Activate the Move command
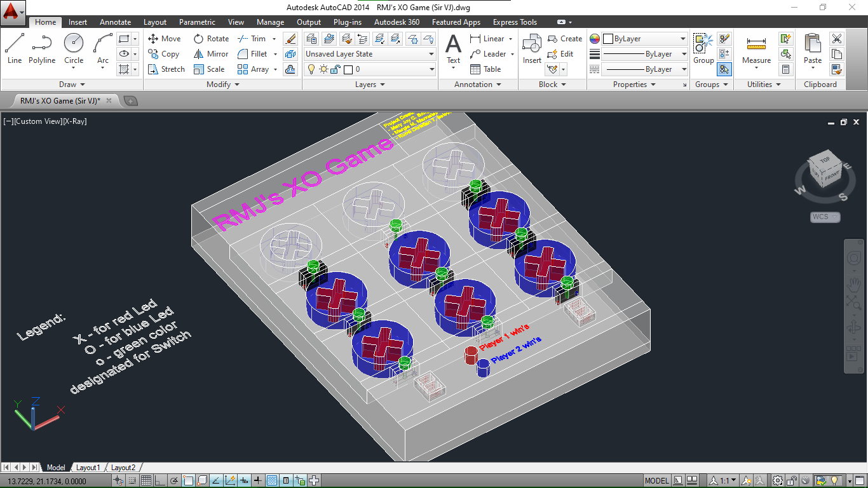The image size is (868, 488). (165, 38)
